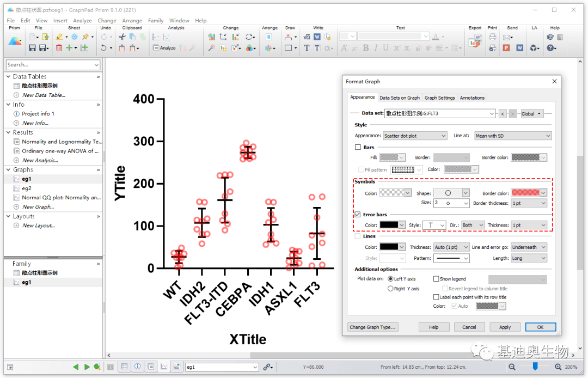Click the scissors cut icon
The width and height of the screenshot is (588, 378).
tap(122, 37)
